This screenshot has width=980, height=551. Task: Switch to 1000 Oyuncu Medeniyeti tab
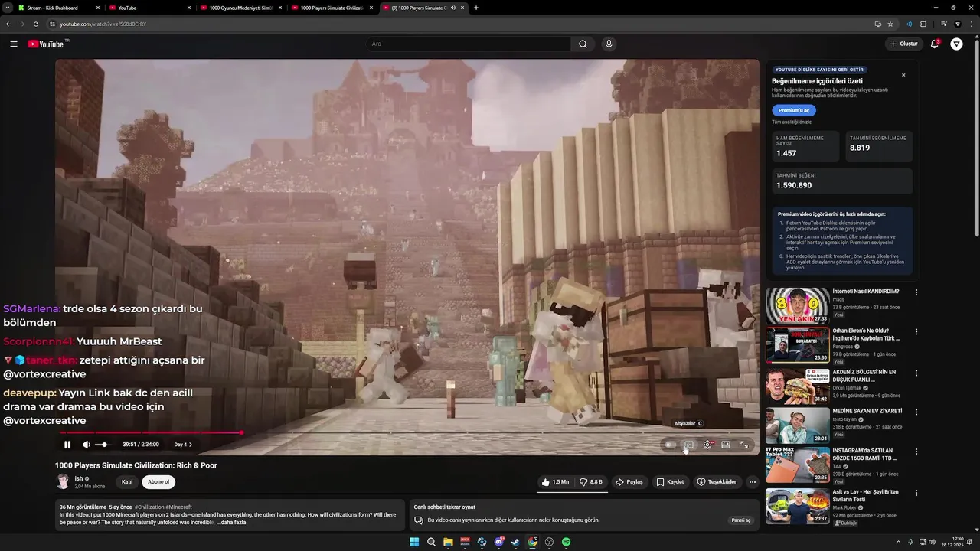(240, 8)
